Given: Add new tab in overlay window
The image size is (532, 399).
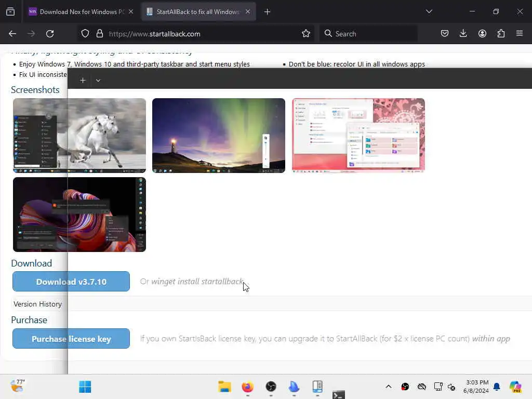Looking at the screenshot, I should (83, 81).
